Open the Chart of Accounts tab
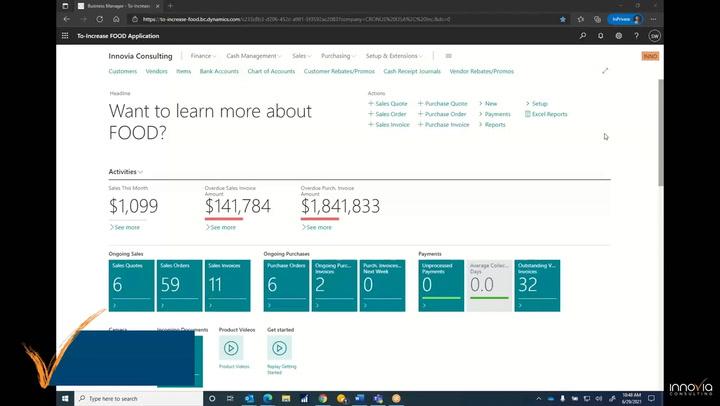This screenshot has height=406, width=720. pos(270,71)
